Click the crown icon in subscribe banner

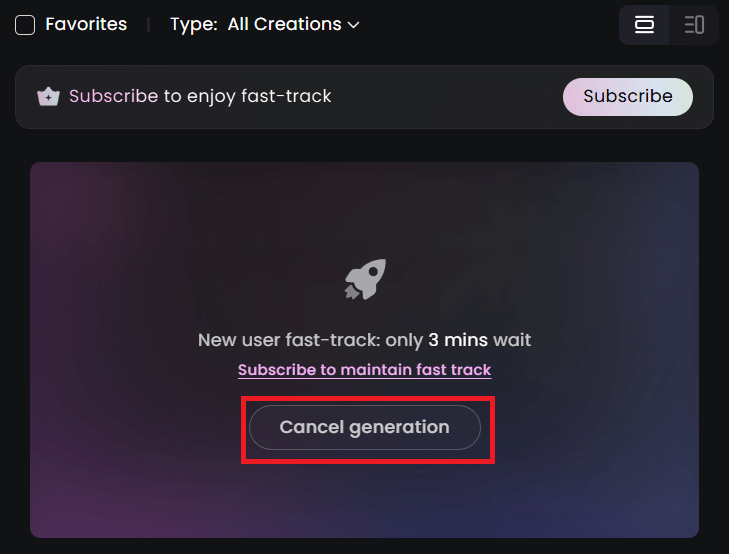(x=48, y=97)
